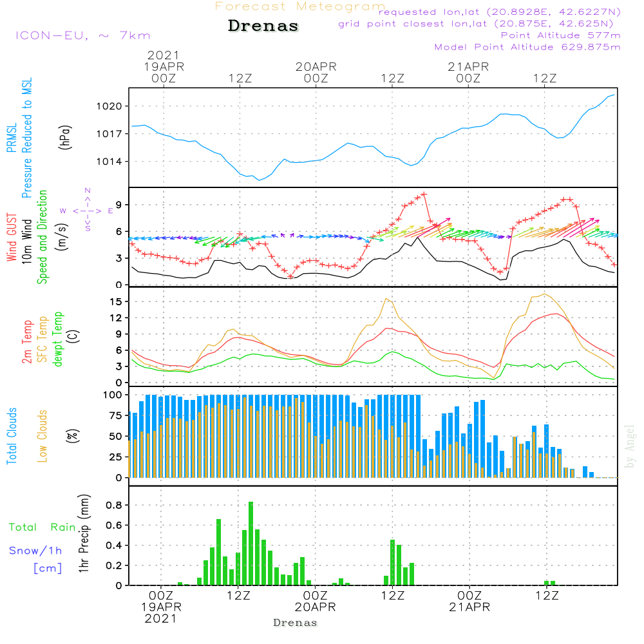644x644 pixels.
Task: Click the "Model Point Altitude 629.875m" text
Action: click(527, 47)
